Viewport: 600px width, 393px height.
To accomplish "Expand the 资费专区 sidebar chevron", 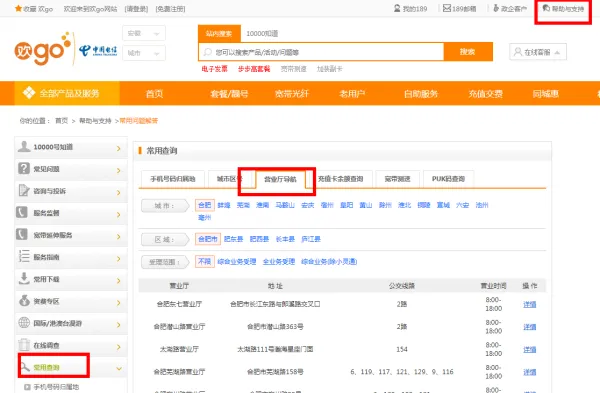I will [119, 303].
